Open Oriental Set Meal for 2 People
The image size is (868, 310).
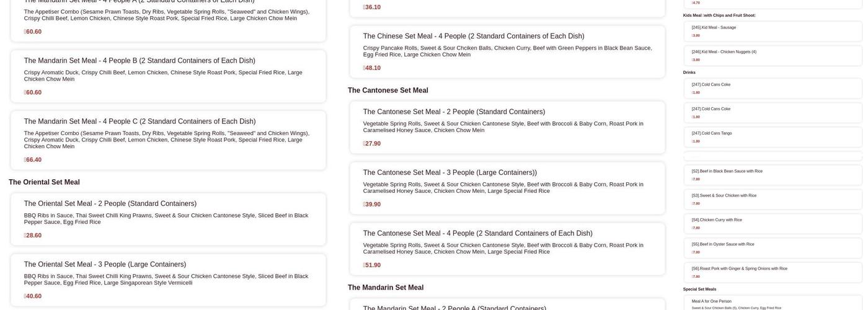point(110,203)
